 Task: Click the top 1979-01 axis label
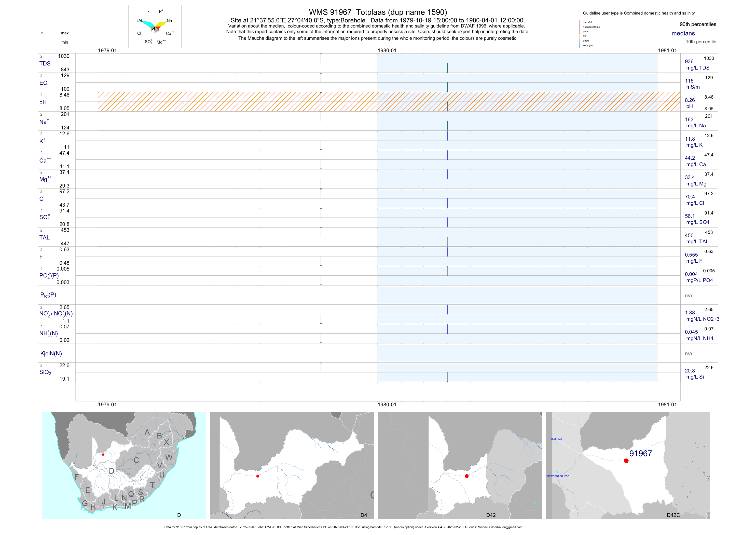[107, 50]
